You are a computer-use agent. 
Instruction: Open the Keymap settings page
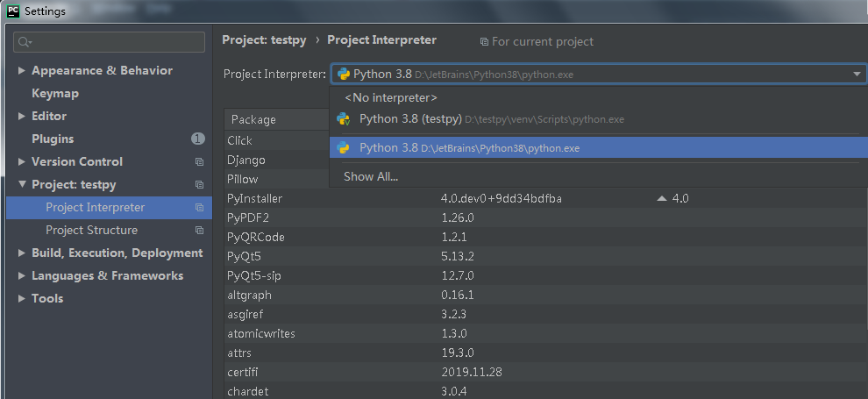click(55, 94)
